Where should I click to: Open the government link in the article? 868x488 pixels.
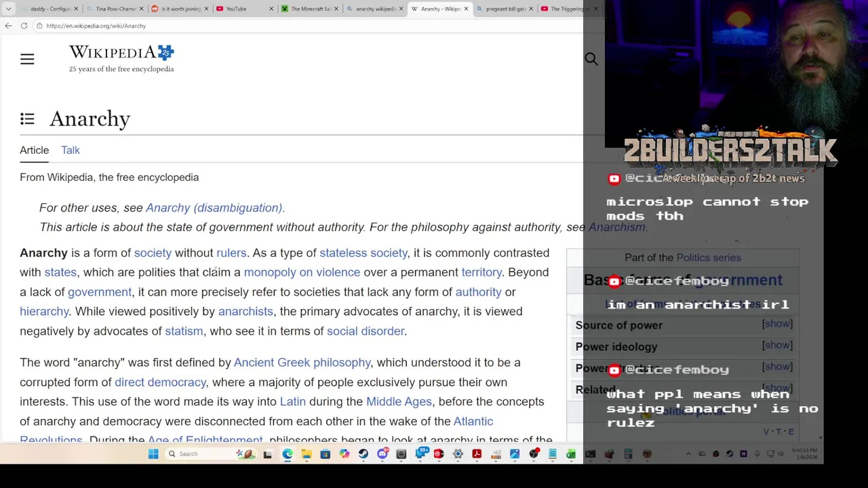click(100, 292)
